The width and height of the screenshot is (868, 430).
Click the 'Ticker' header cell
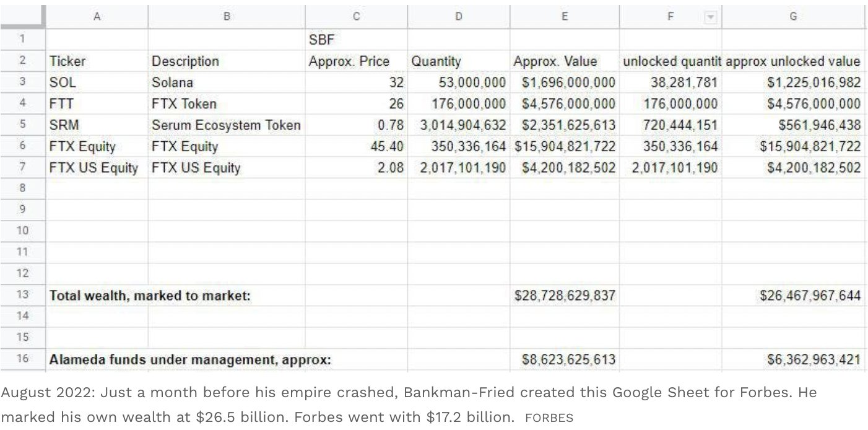click(x=97, y=61)
